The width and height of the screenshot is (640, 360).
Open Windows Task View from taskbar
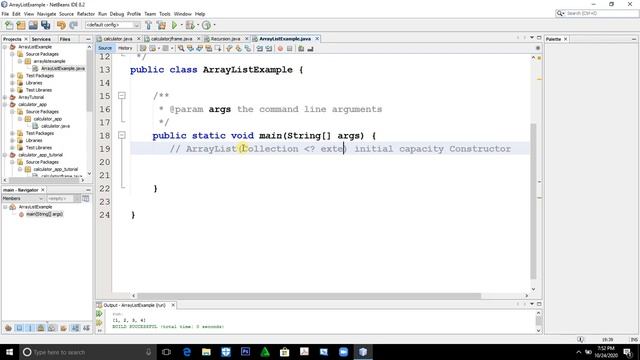(x=166, y=352)
